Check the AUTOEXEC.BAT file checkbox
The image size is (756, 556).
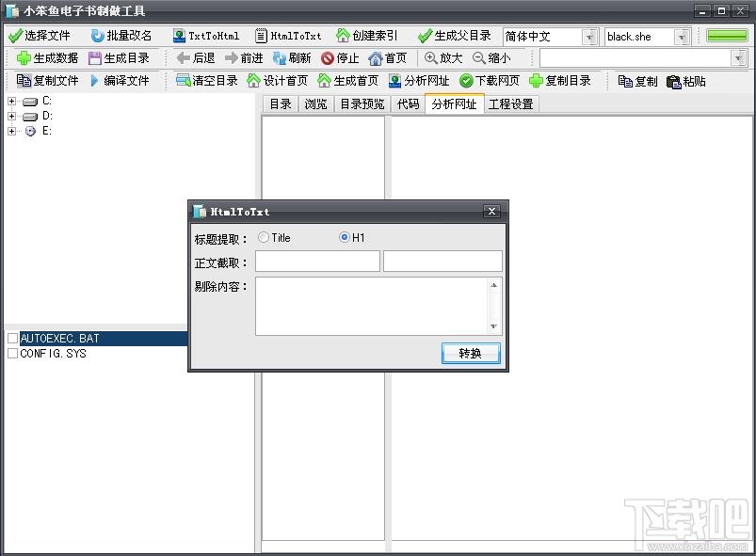[x=12, y=339]
